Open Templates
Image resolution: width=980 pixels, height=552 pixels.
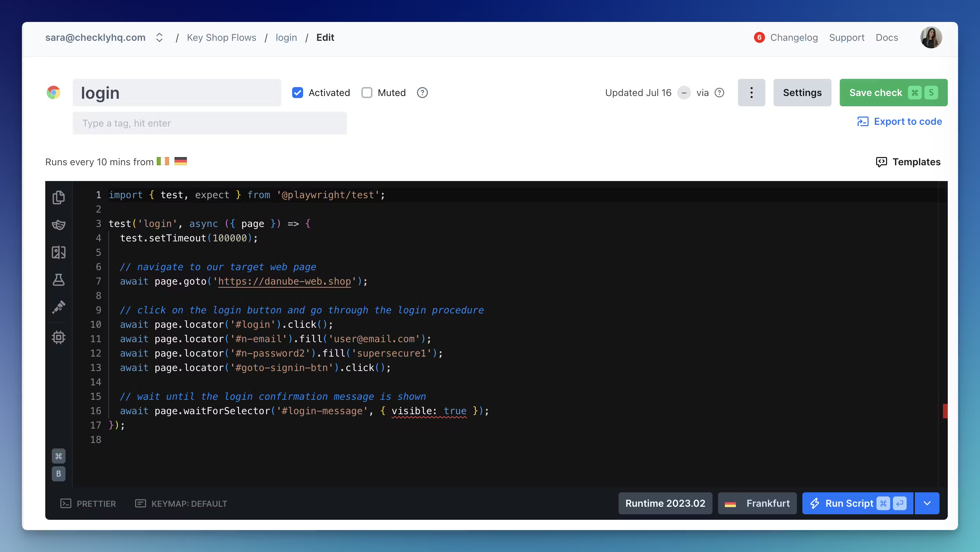pyautogui.click(x=908, y=162)
